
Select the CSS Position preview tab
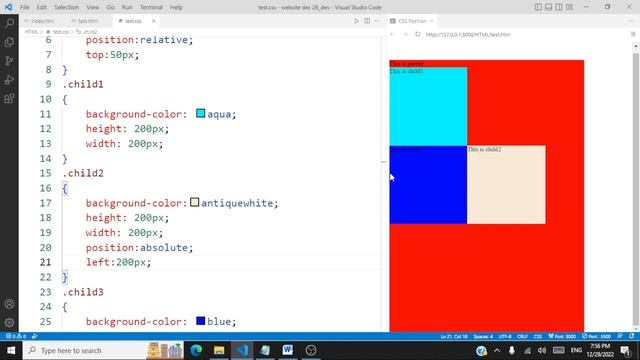click(412, 21)
